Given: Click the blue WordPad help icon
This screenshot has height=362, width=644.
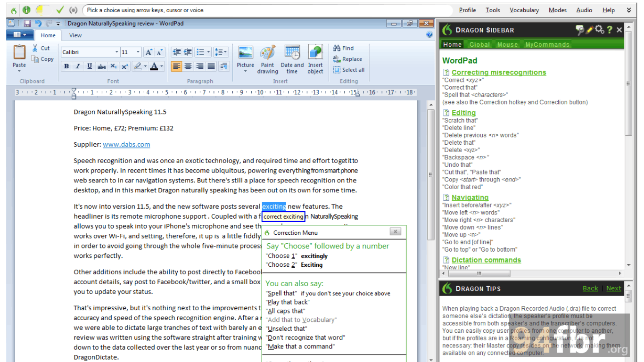Looking at the screenshot, I should click(x=429, y=35).
